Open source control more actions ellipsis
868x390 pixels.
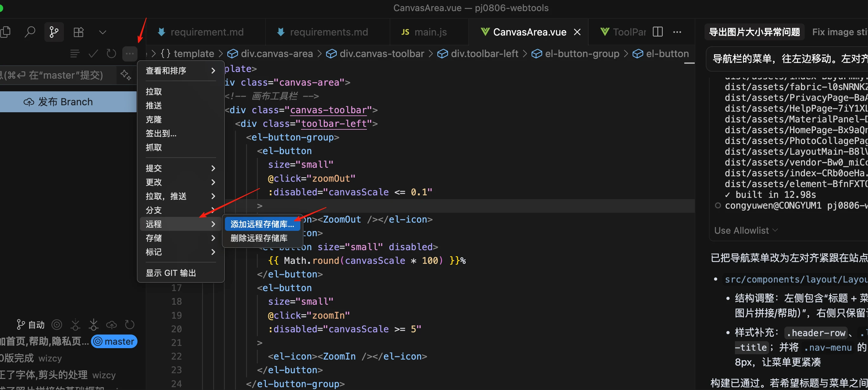coord(130,54)
